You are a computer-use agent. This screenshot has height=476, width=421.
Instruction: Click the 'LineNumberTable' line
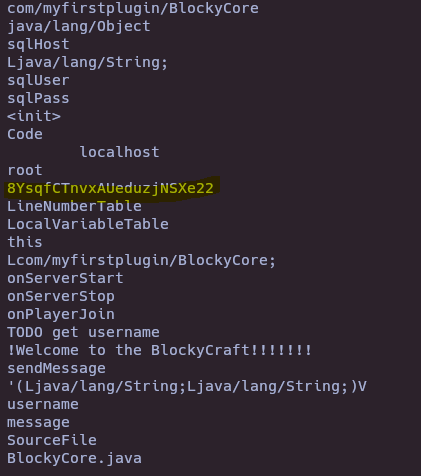coord(74,206)
